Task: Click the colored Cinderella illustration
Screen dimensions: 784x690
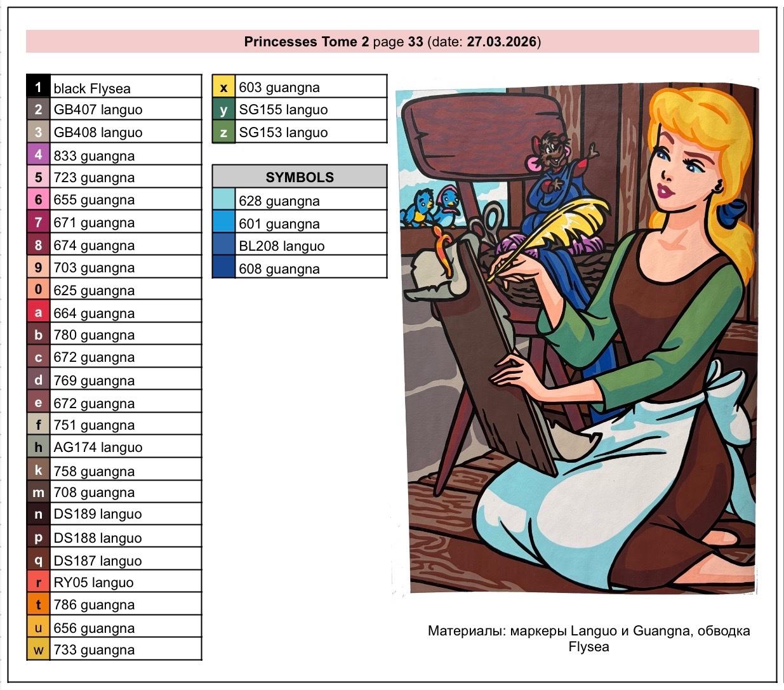Action: (x=576, y=338)
